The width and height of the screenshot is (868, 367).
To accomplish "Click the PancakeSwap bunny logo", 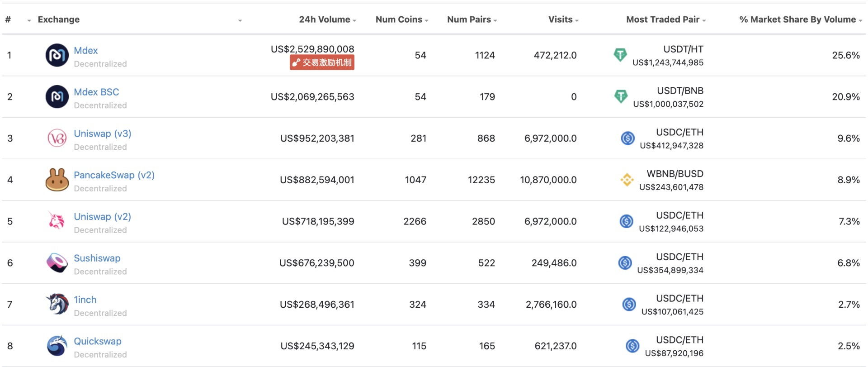I will [x=57, y=180].
